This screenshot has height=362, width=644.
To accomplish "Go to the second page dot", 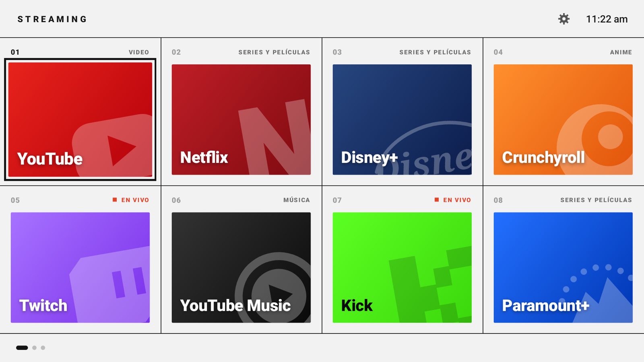I will pyautogui.click(x=35, y=348).
